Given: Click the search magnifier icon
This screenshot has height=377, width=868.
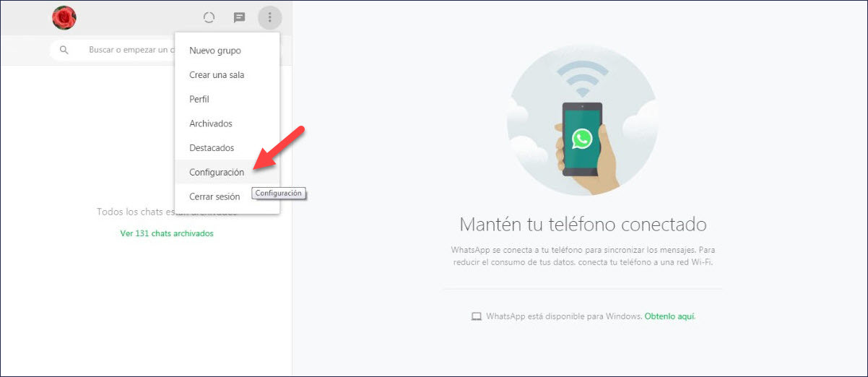Looking at the screenshot, I should click(x=64, y=50).
